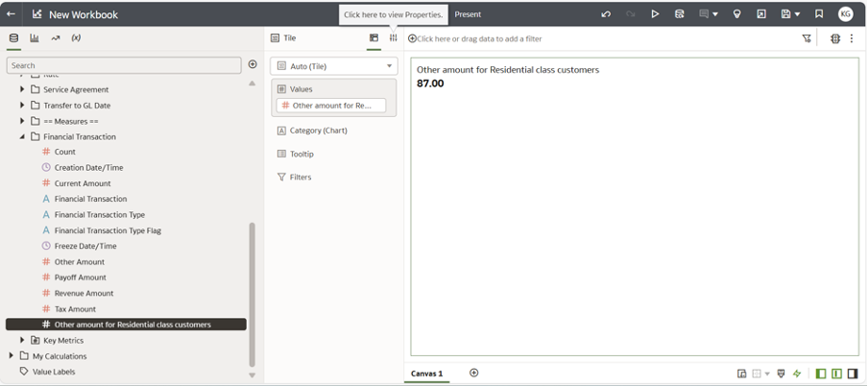868x386 pixels.
Task: Toggle the right-side panel display
Action: tap(853, 374)
